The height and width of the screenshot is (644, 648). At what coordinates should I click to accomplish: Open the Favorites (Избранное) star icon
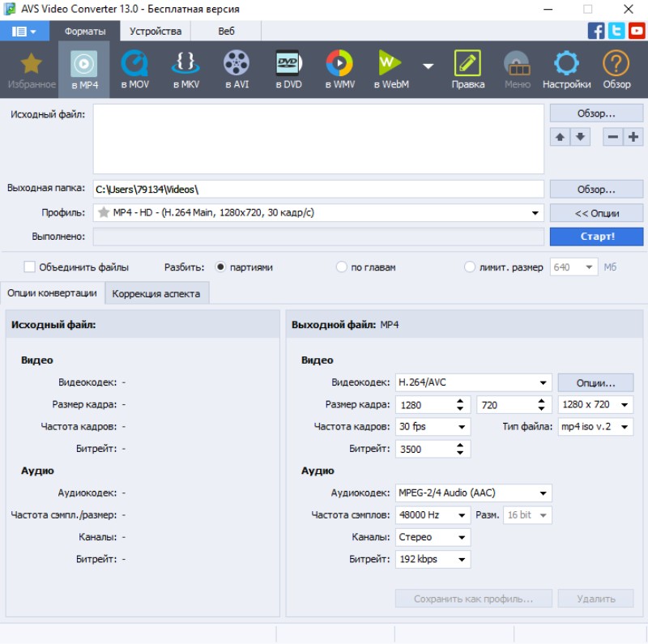32,64
